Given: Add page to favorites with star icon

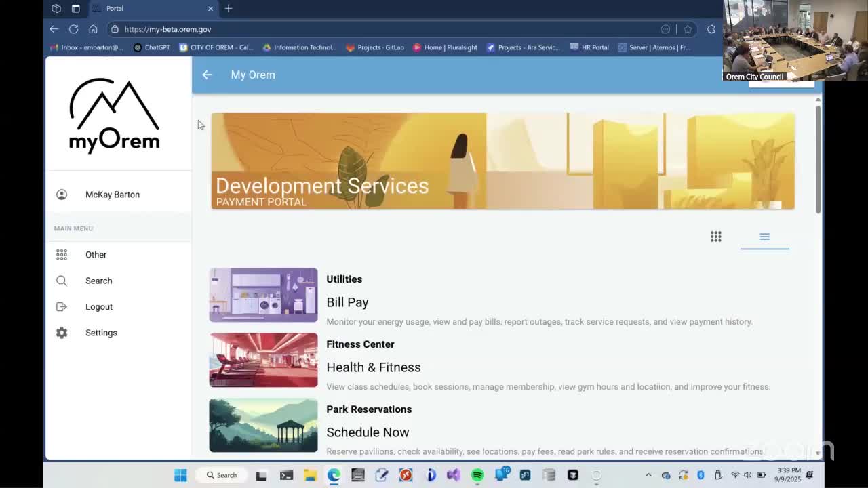Looking at the screenshot, I should pos(688,29).
